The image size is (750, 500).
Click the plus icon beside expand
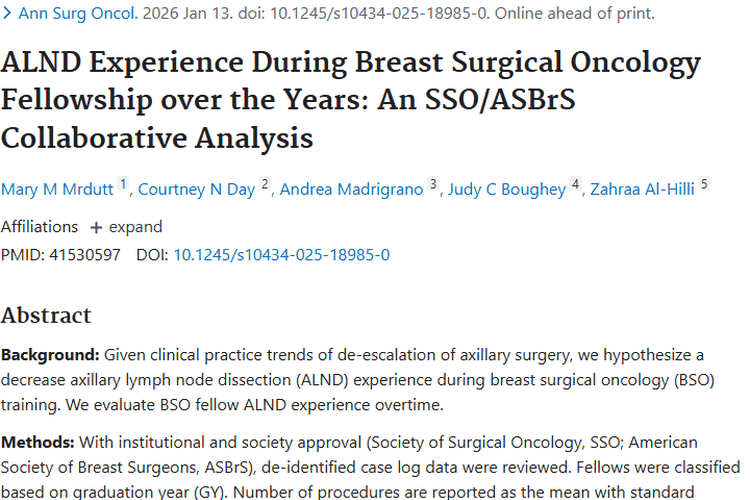pos(97,227)
